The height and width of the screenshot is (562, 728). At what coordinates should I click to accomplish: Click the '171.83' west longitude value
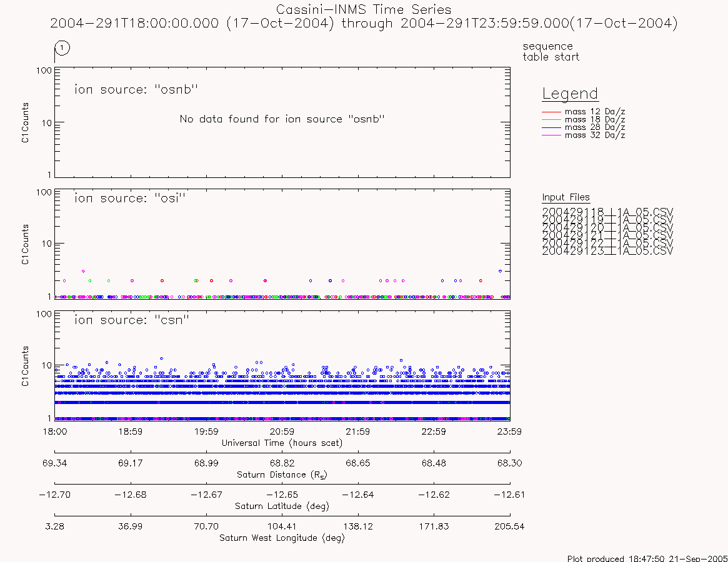434,527
